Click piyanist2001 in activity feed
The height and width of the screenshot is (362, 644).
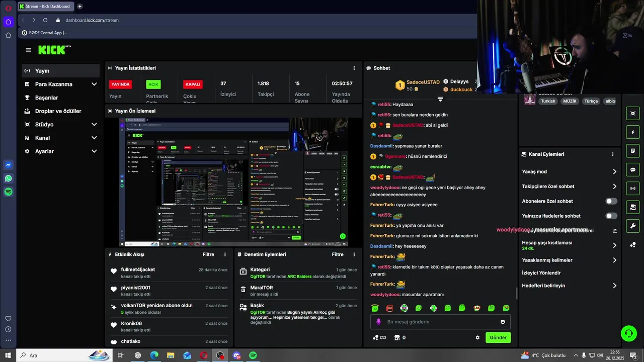tap(135, 288)
